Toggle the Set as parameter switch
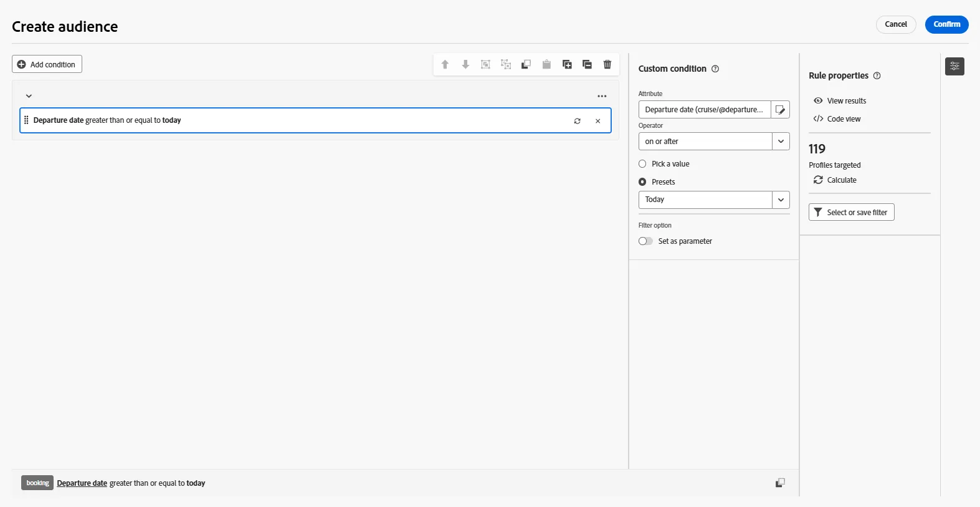The width and height of the screenshot is (980, 507). click(645, 241)
